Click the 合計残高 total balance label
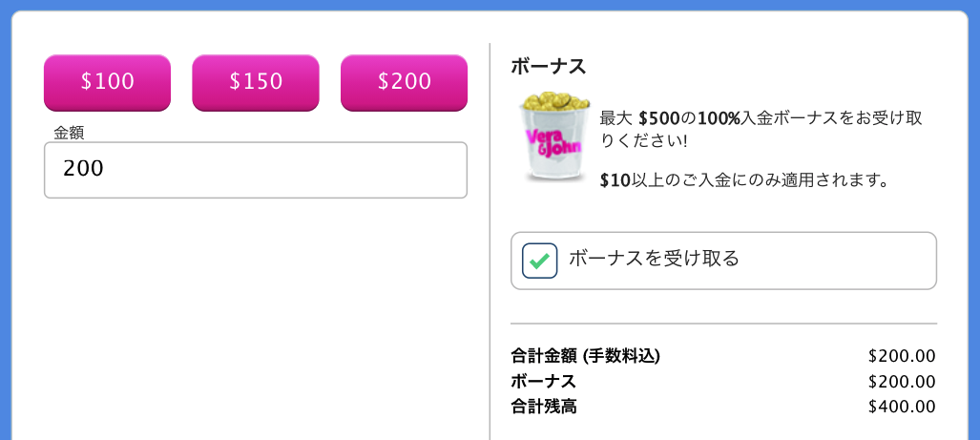 coord(544,407)
